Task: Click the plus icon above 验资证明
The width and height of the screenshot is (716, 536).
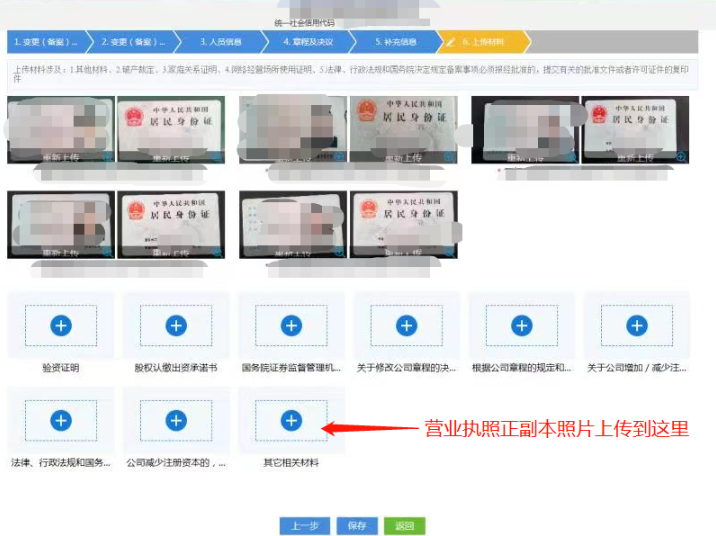Action: pyautogui.click(x=60, y=325)
